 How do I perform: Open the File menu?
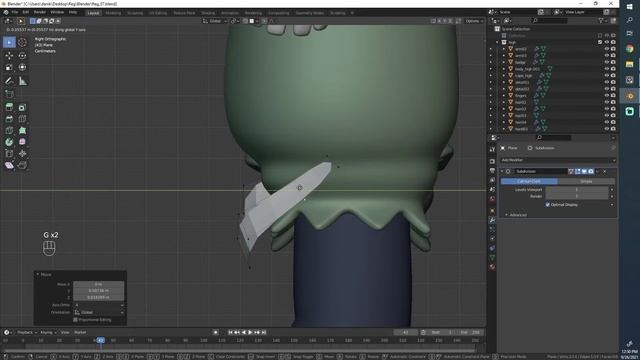(15, 12)
